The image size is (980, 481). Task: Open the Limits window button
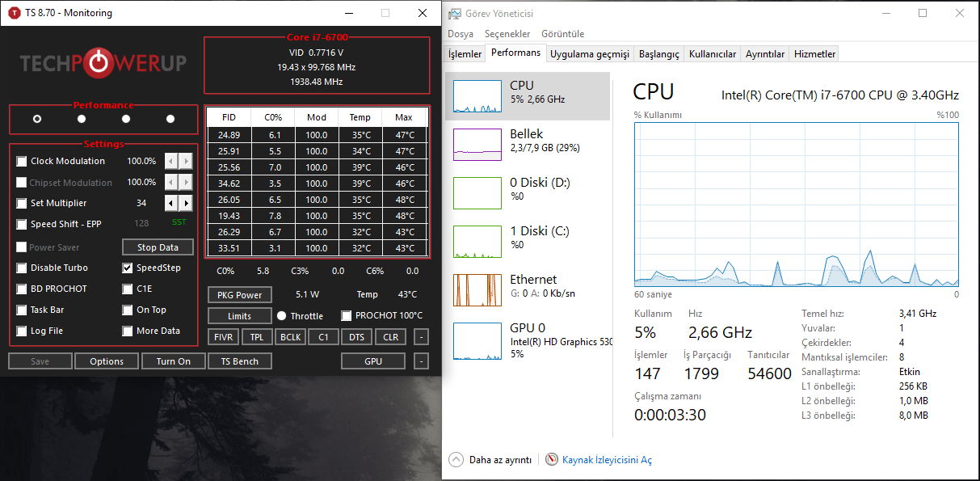point(239,316)
